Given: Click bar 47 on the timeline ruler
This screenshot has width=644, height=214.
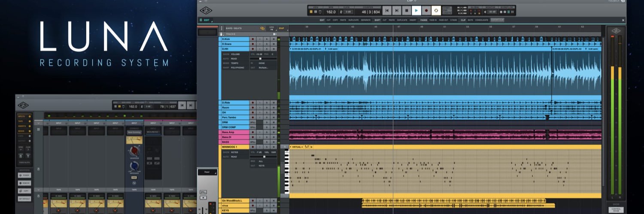Looking at the screenshot, I should click(398, 27).
